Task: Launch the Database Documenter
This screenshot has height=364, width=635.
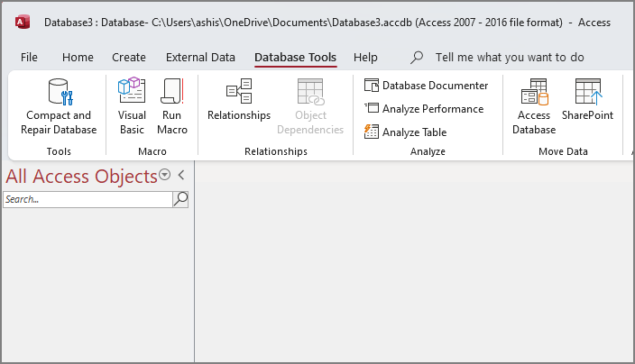Action: [427, 86]
